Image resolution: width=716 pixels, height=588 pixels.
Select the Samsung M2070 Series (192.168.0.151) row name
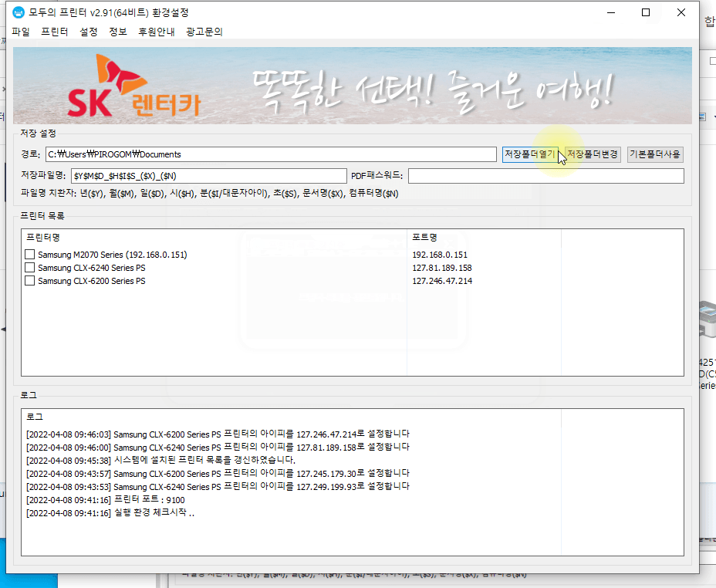point(113,255)
